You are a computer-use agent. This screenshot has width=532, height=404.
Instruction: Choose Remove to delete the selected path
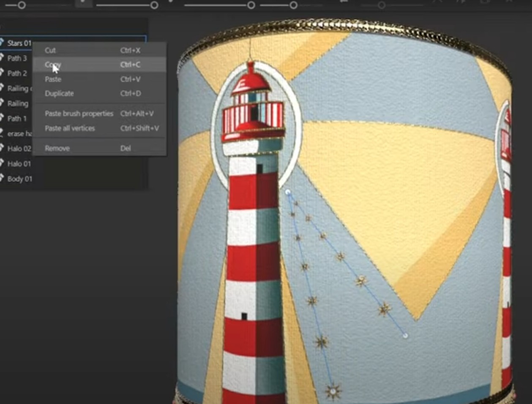coord(57,148)
